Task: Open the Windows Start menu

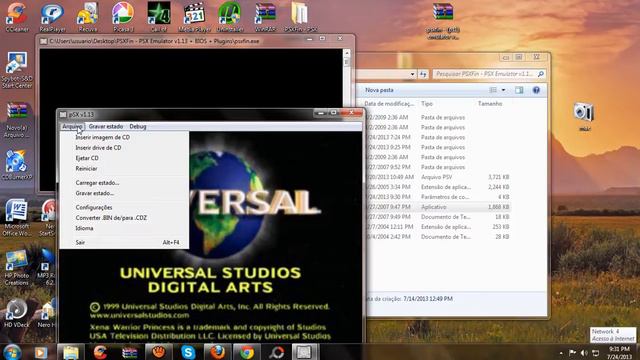Action: click(12, 352)
